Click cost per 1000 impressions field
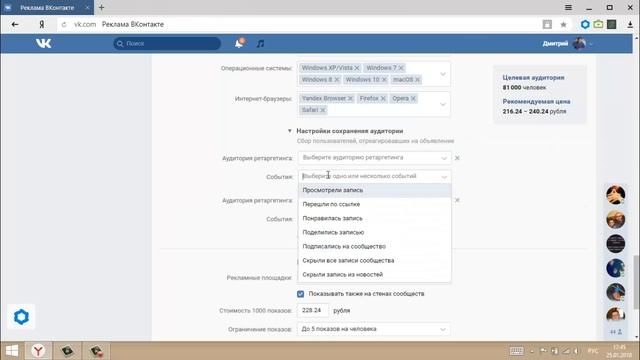 coord(313,311)
